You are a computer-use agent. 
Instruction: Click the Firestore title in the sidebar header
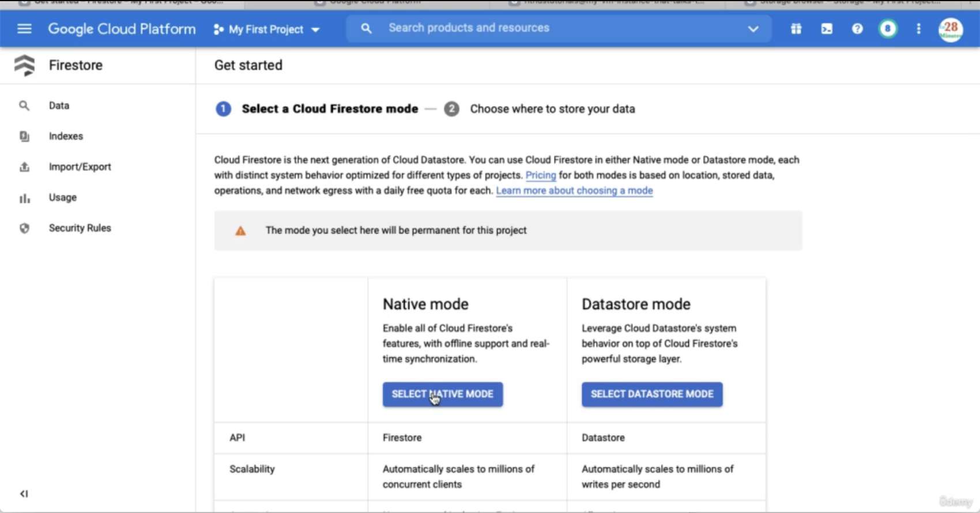[76, 65]
